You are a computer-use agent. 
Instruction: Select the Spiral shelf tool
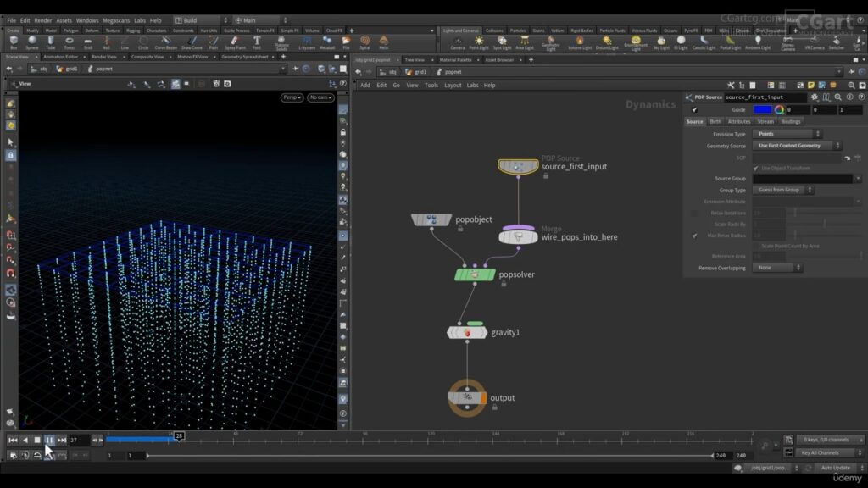point(364,42)
